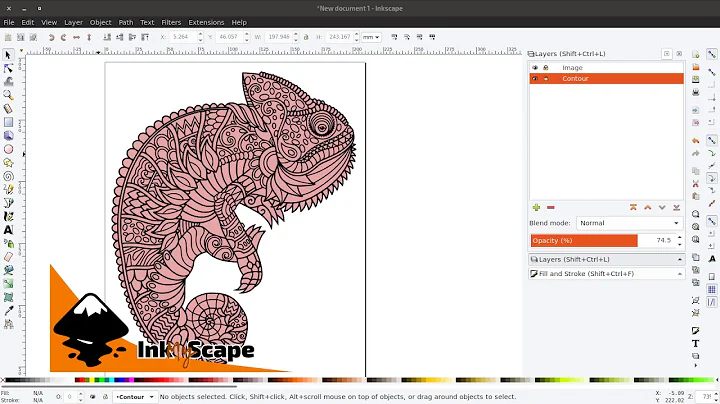Select the Dropper color picker tool
720x404 pixels.
point(8,310)
